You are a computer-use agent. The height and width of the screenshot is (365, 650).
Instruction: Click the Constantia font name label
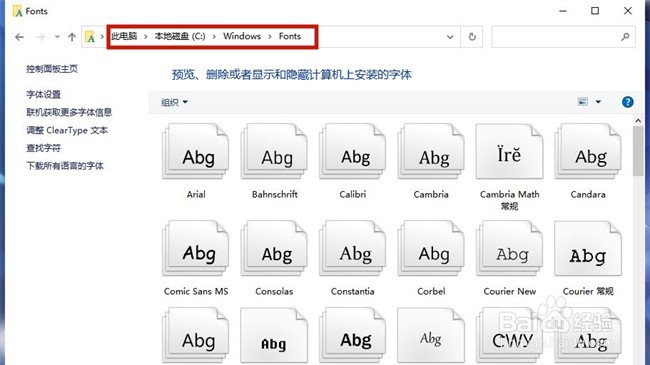[x=352, y=291]
